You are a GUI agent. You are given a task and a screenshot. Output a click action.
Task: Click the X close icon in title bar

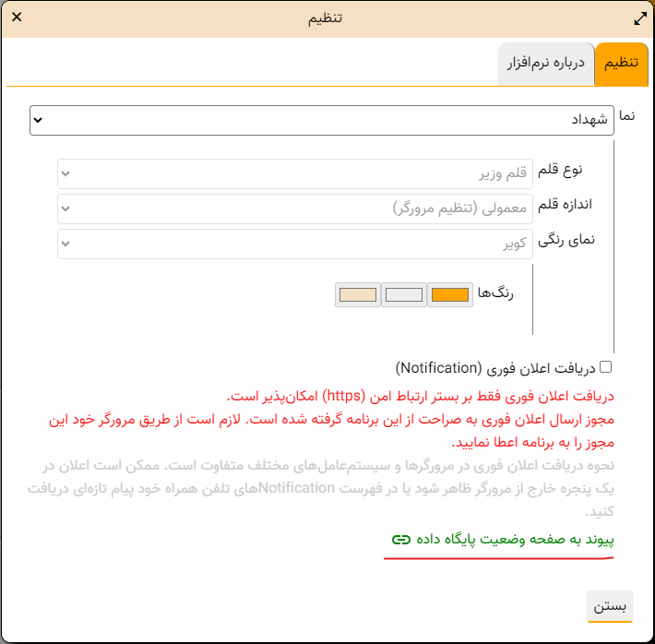coord(16,18)
